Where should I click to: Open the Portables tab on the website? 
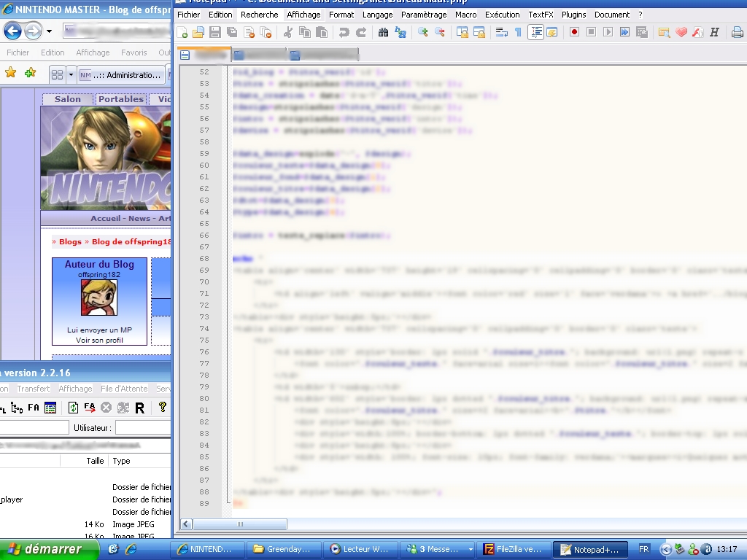pos(121,99)
